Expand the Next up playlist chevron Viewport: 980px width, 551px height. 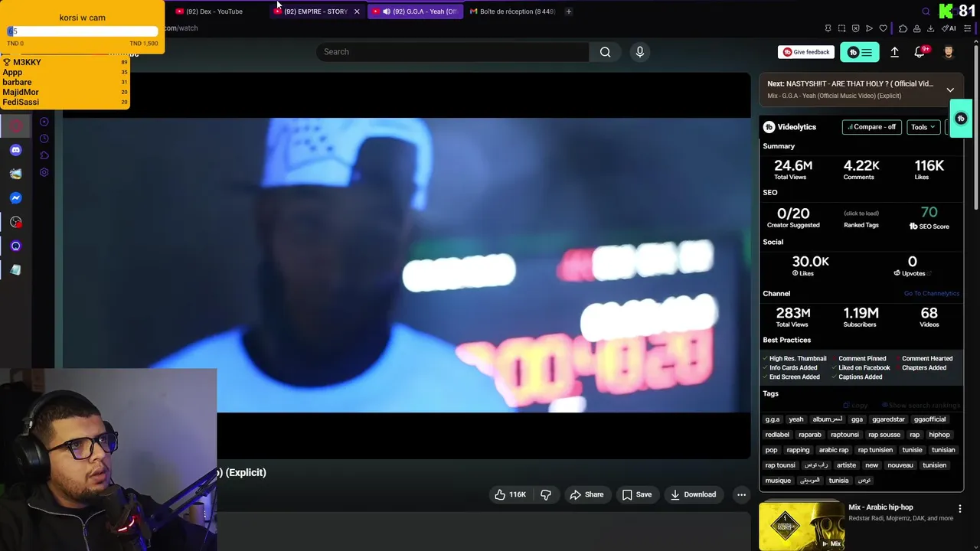tap(950, 90)
